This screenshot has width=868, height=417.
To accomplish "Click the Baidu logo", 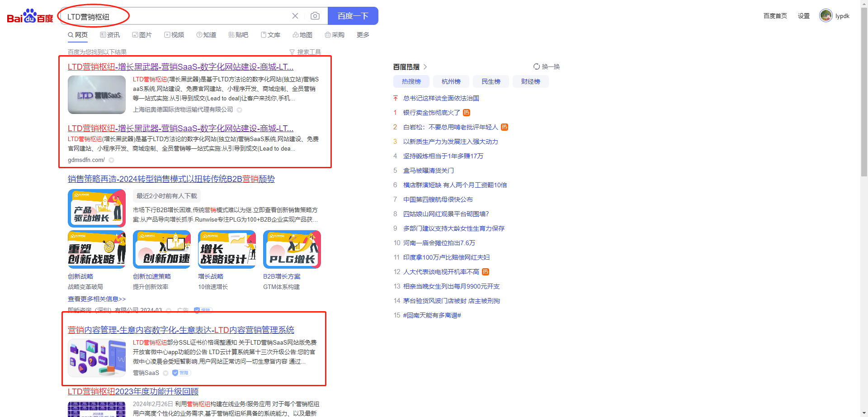I will (30, 16).
